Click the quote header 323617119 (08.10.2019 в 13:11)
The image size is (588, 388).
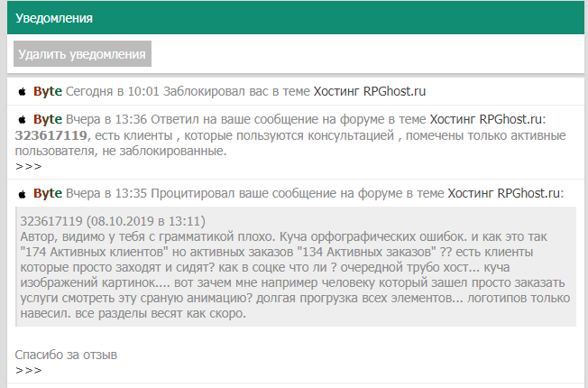(x=113, y=221)
